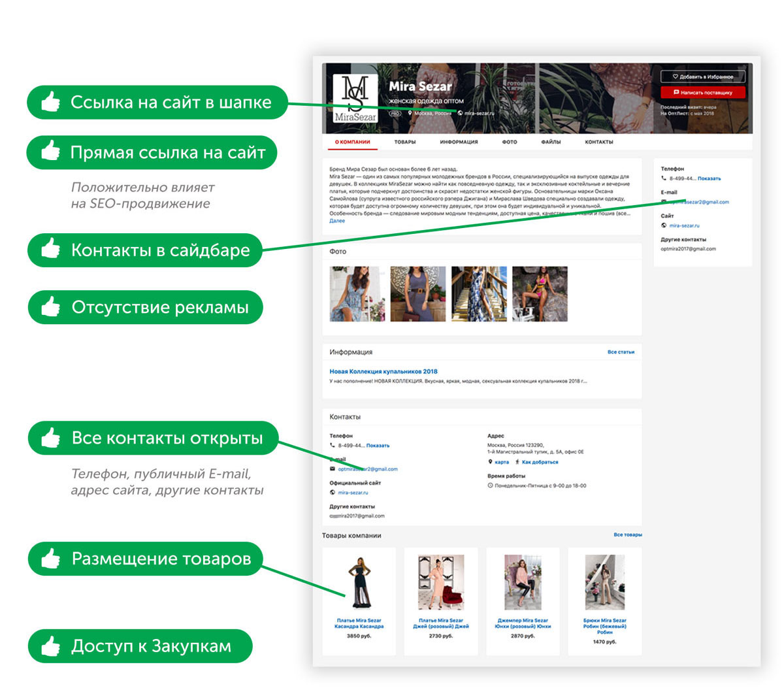Click the clock icon by working hours

(490, 485)
